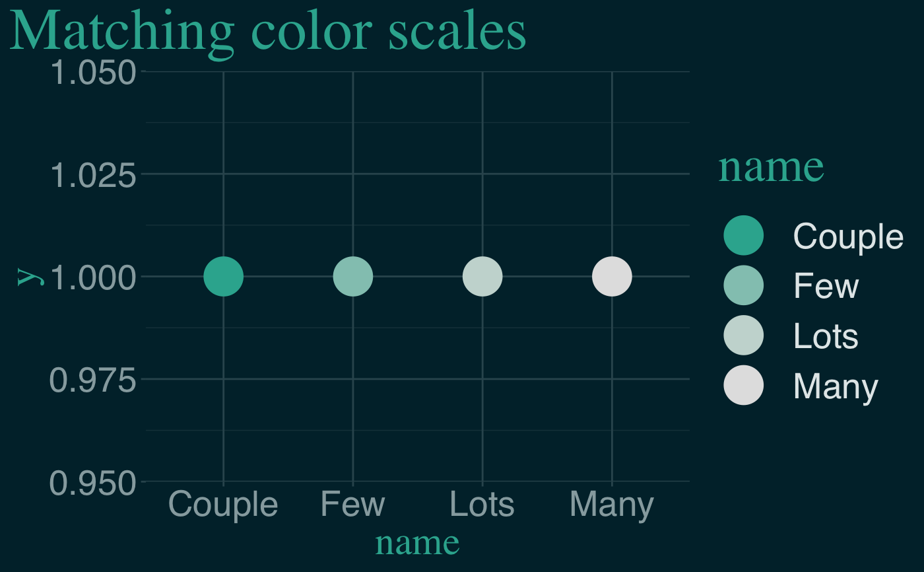The image size is (924, 572).
Task: Click the Few data point in plot
Action: click(353, 276)
